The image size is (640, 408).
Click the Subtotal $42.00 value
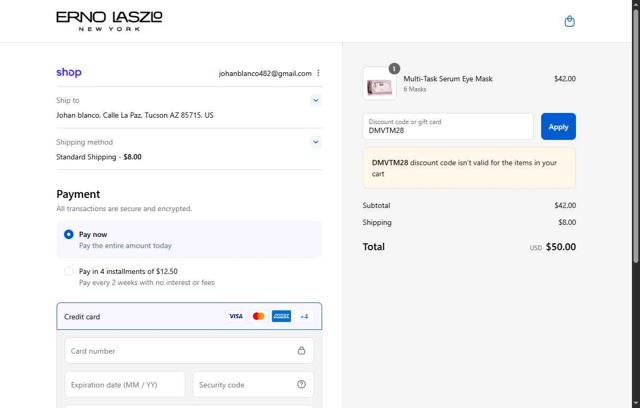(565, 205)
